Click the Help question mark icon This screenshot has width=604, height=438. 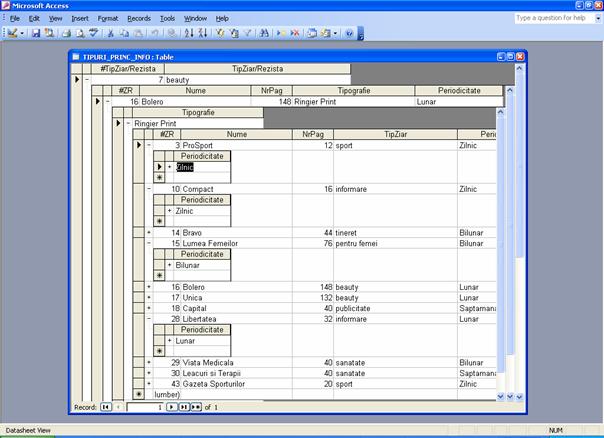349,33
